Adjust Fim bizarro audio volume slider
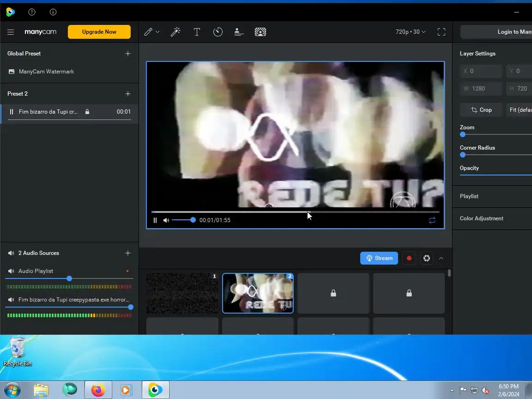532x399 pixels. pos(69,307)
